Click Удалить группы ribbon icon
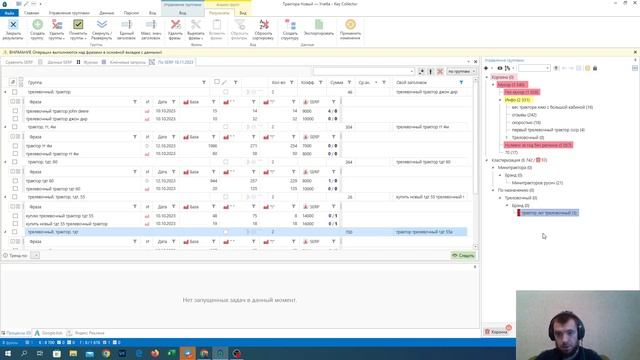The height and width of the screenshot is (360, 640). click(57, 25)
